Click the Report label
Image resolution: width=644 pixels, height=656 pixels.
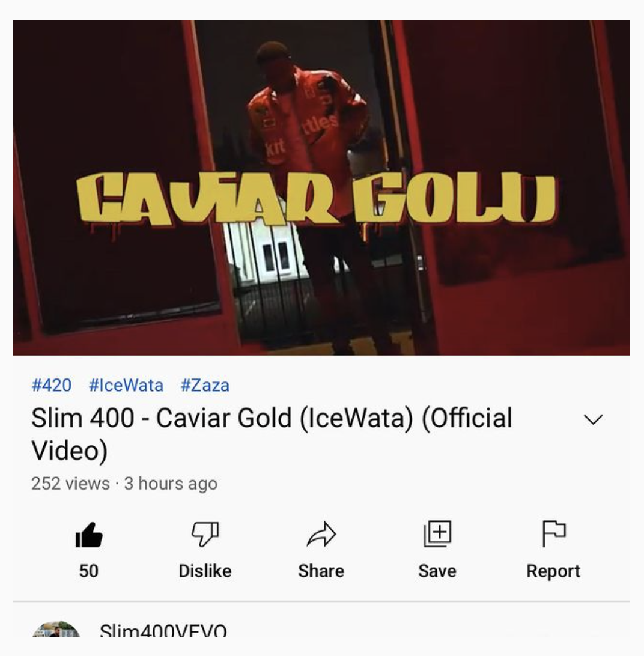(553, 571)
